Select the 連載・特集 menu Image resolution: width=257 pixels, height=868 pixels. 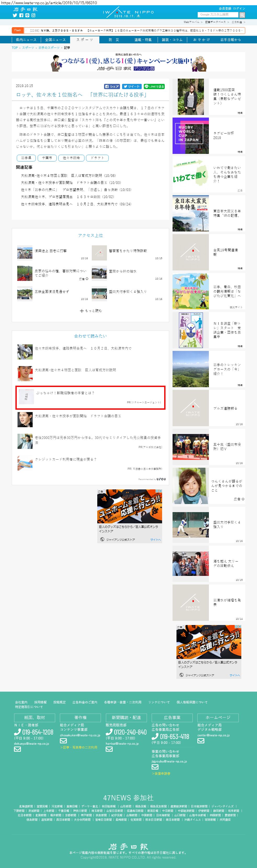coord(143,40)
